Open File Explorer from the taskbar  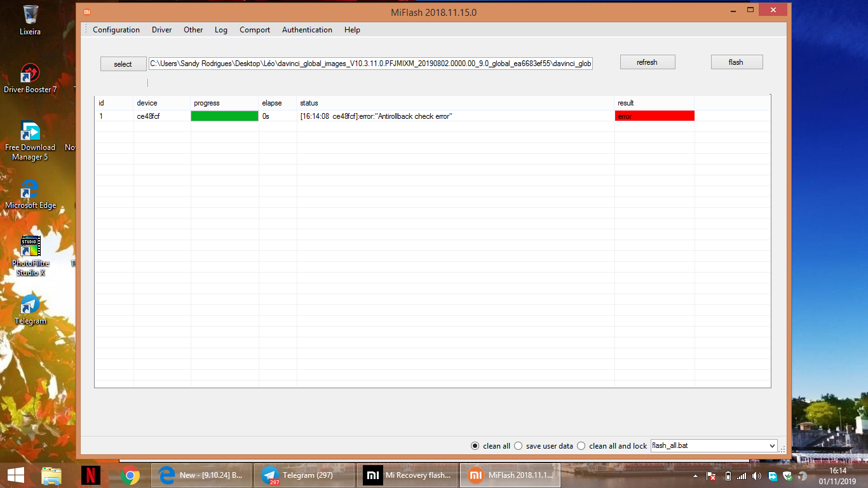tap(51, 475)
